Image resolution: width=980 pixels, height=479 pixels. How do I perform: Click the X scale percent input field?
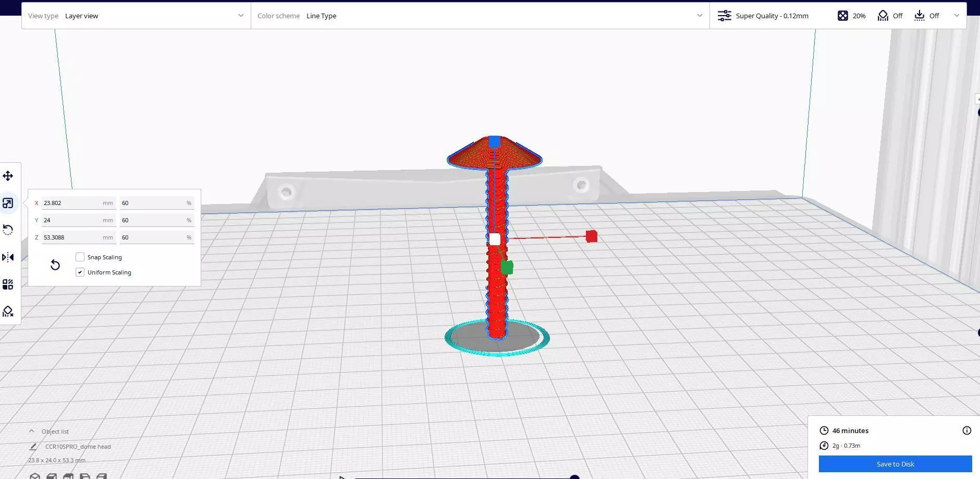pyautogui.click(x=157, y=203)
